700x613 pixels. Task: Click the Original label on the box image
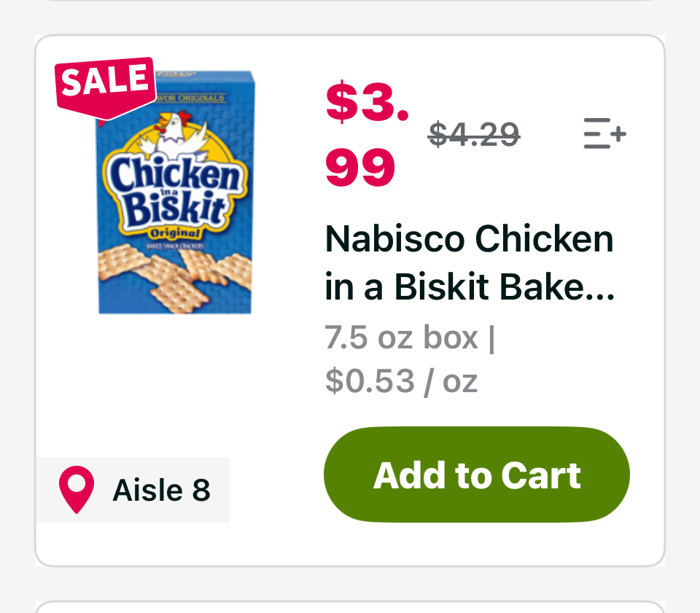(174, 233)
